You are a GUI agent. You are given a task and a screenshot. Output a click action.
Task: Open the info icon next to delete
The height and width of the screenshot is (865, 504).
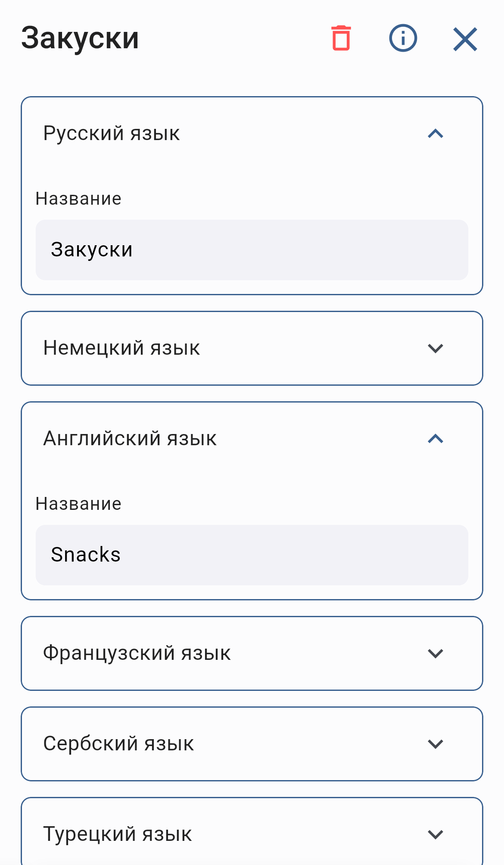click(402, 38)
